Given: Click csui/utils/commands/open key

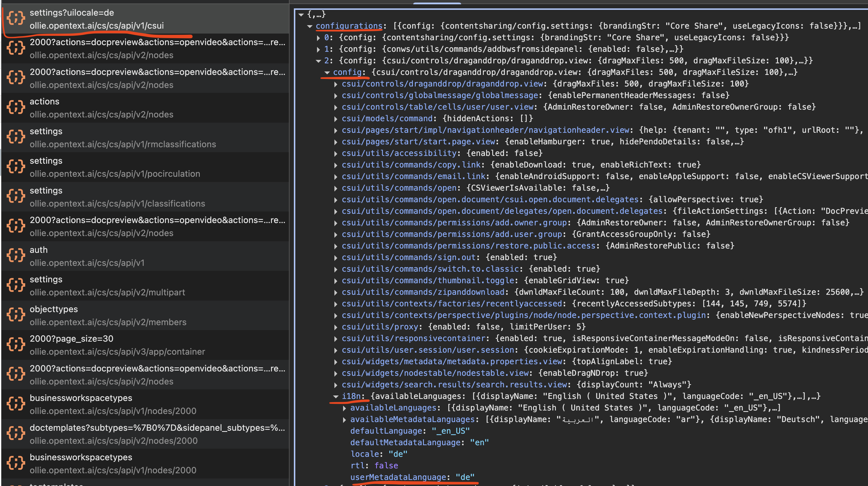Looking at the screenshot, I should click(x=399, y=188).
